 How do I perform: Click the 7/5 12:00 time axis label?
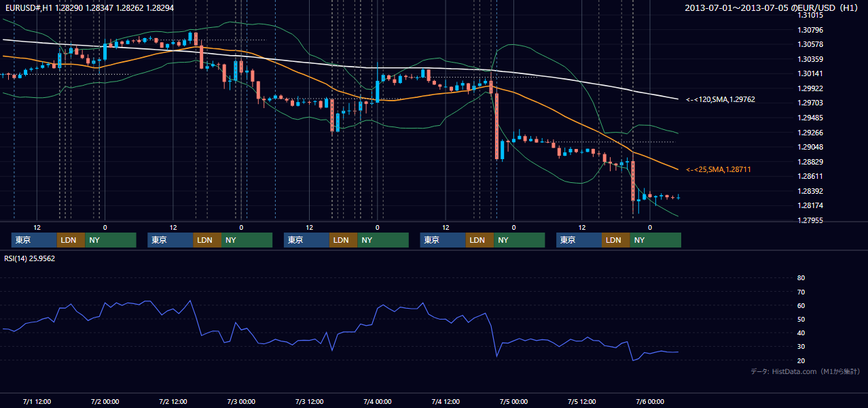tap(581, 401)
